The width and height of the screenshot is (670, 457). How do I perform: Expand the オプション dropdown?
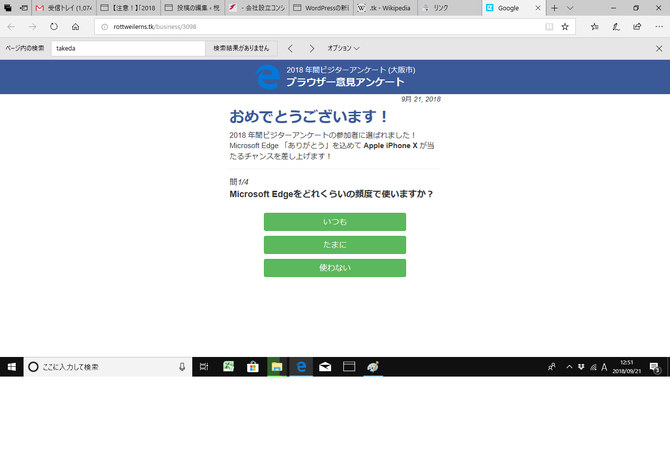(x=343, y=48)
